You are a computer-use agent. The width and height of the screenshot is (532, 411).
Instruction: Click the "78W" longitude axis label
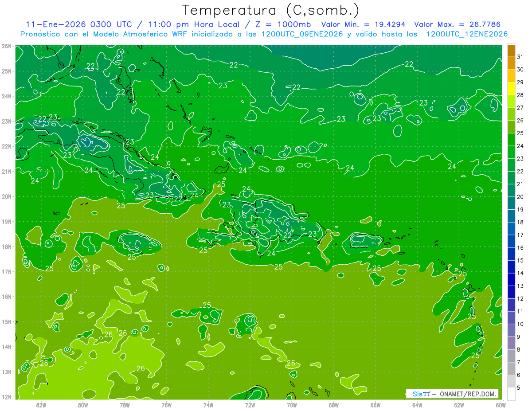point(125,405)
